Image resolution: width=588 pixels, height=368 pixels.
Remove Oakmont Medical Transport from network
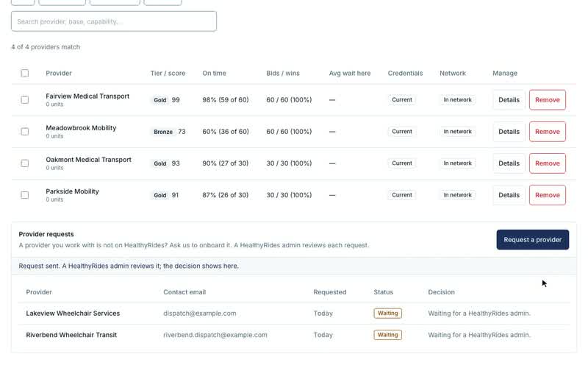click(548, 163)
